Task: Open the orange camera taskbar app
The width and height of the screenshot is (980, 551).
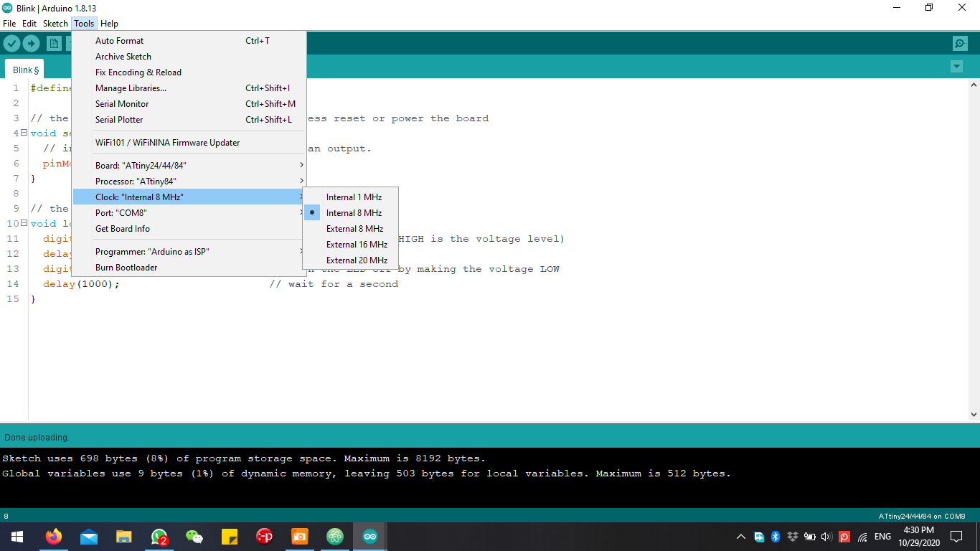Action: 300,537
